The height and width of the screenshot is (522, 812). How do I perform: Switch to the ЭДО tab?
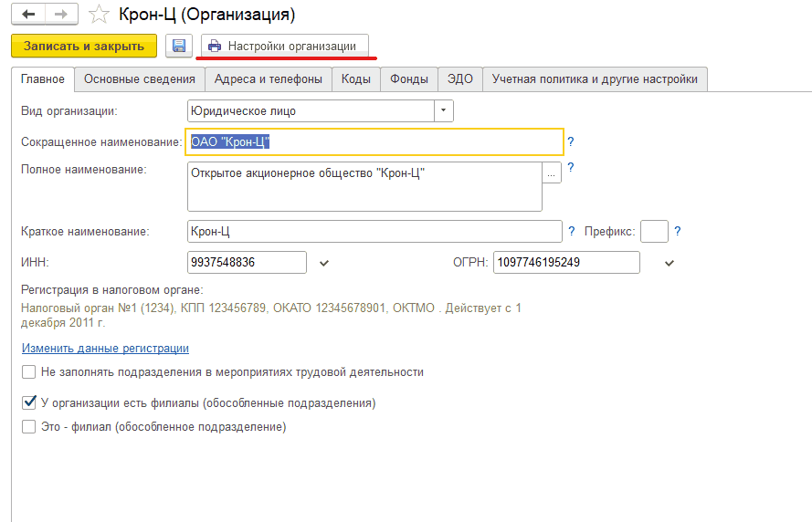pos(460,79)
